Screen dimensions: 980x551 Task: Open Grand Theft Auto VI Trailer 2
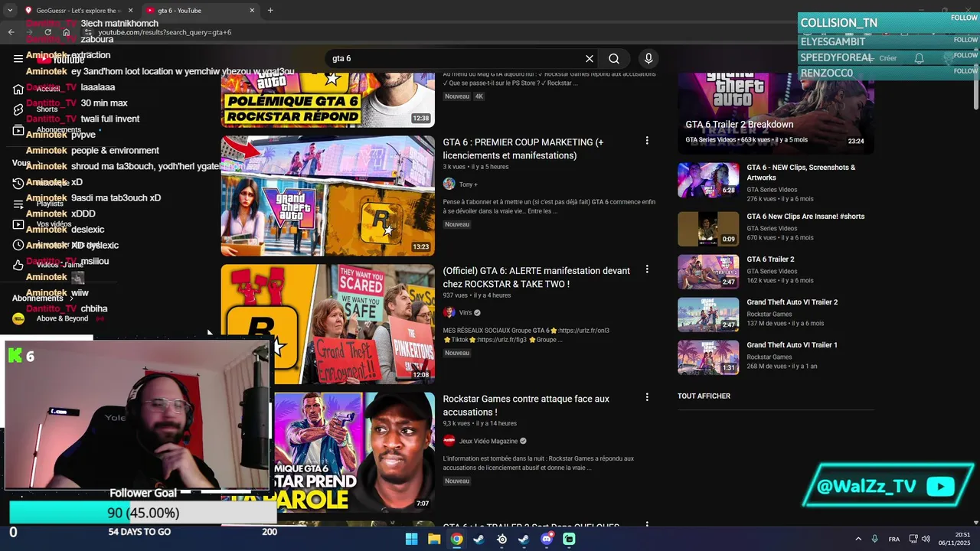pyautogui.click(x=792, y=302)
